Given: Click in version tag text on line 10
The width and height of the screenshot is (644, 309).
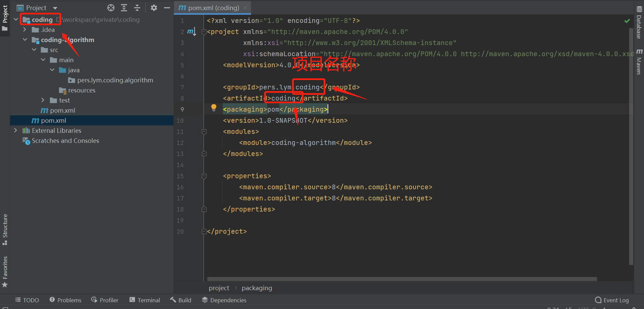Looking at the screenshot, I should 285,120.
